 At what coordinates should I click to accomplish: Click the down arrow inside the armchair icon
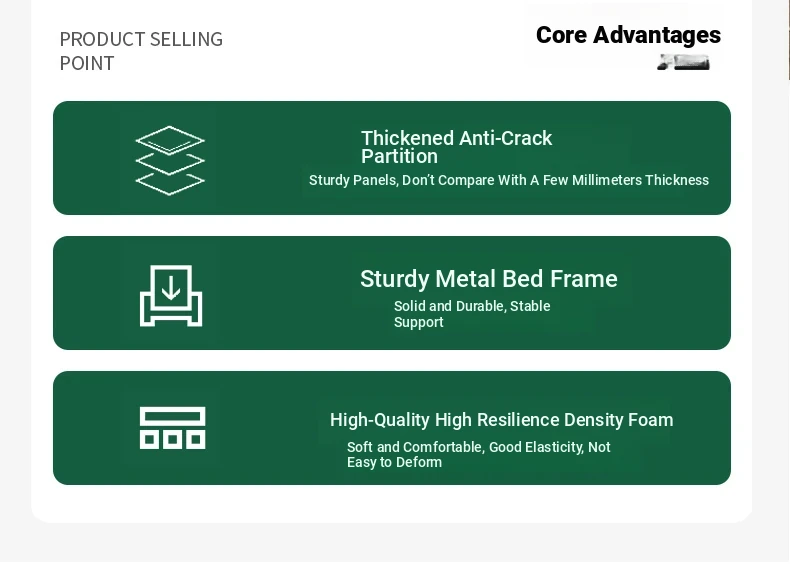(x=171, y=288)
